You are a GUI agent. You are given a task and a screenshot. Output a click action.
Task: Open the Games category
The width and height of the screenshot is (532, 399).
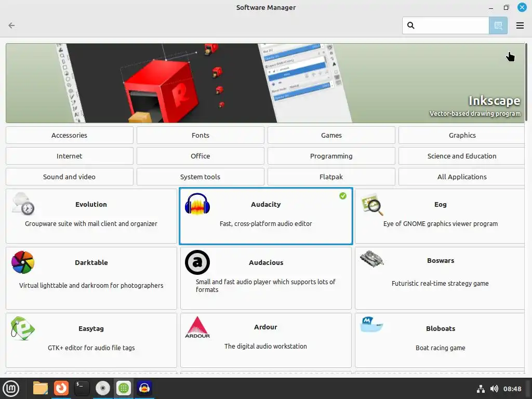tap(331, 135)
